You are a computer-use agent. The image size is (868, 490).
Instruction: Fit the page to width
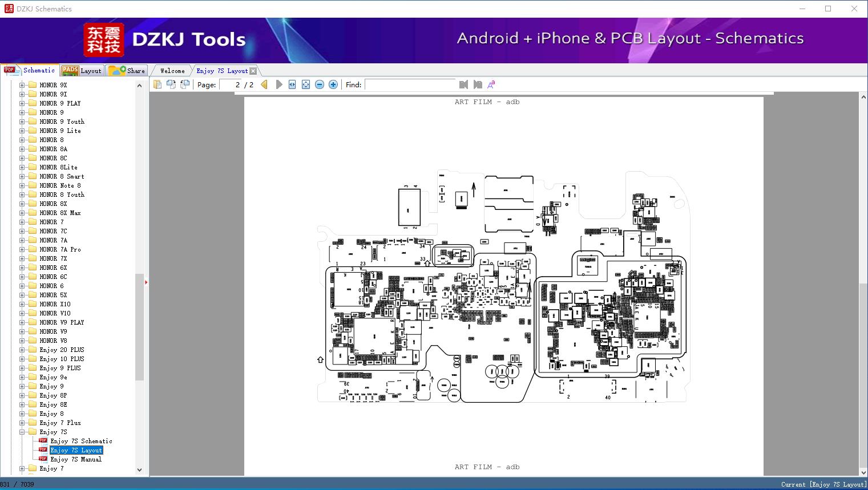[x=292, y=84]
